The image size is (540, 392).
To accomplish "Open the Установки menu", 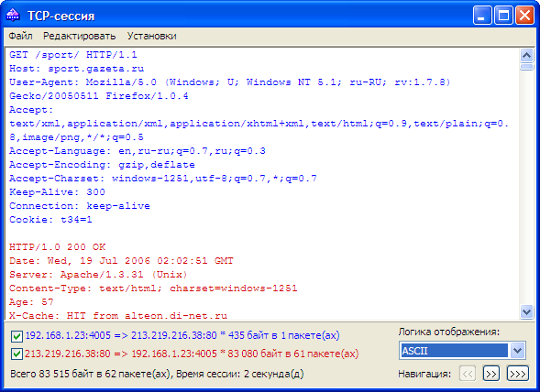I will [x=151, y=36].
